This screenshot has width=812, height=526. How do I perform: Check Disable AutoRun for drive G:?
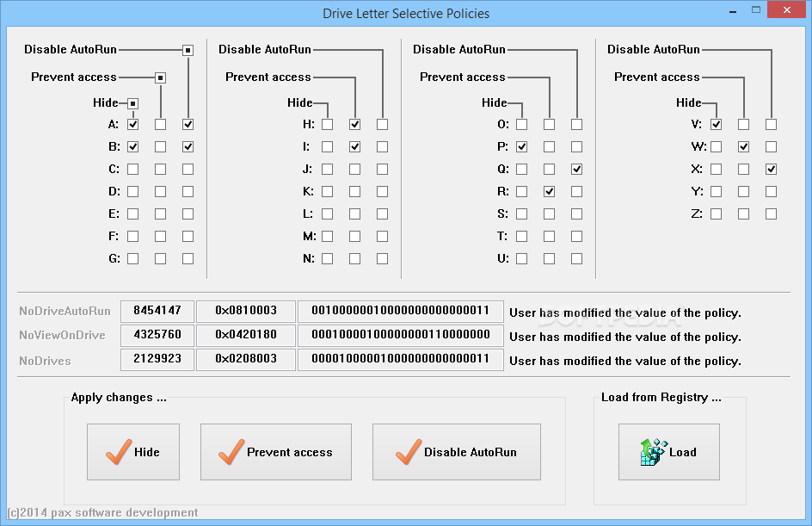point(188,258)
